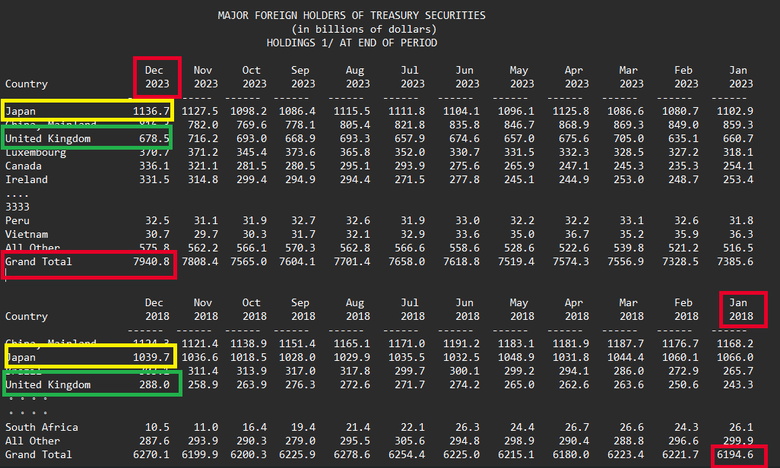Viewport: 780px width, 468px height.
Task: Click the Country header in the 2023 table
Action: click(26, 84)
